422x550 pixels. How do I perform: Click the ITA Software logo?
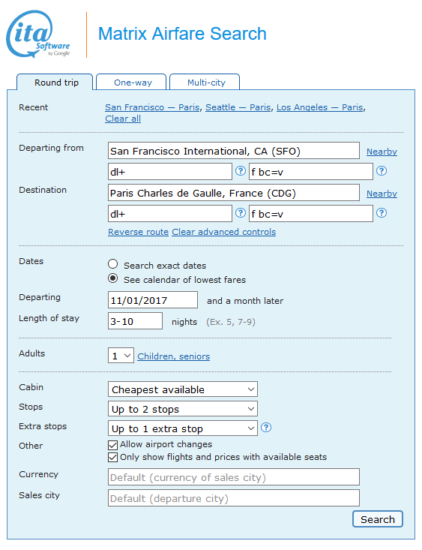click(x=38, y=34)
